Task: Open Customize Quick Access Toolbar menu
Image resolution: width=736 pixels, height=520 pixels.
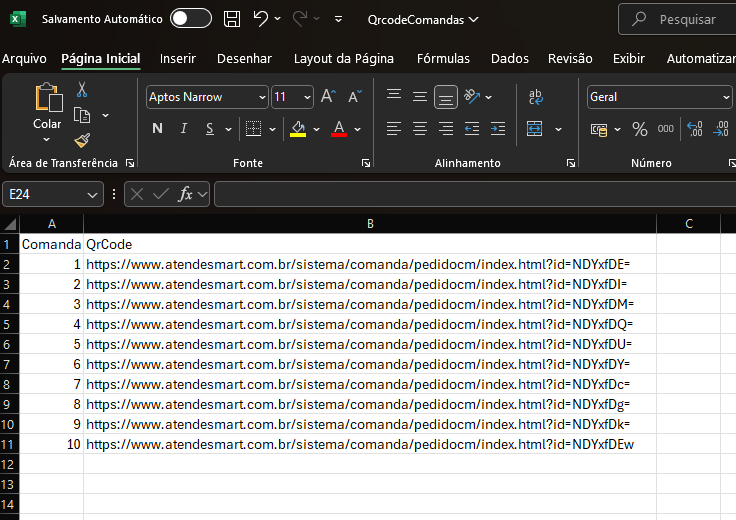Action: point(338,19)
